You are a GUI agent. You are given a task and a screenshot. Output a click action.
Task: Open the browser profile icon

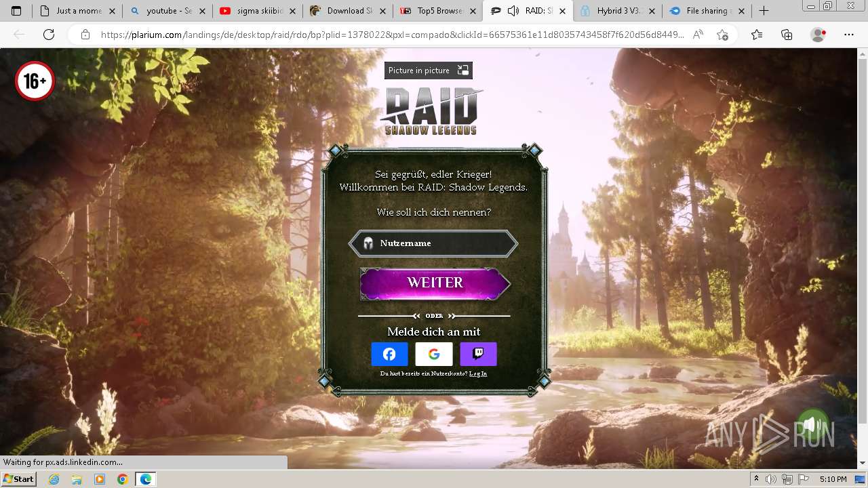[818, 35]
